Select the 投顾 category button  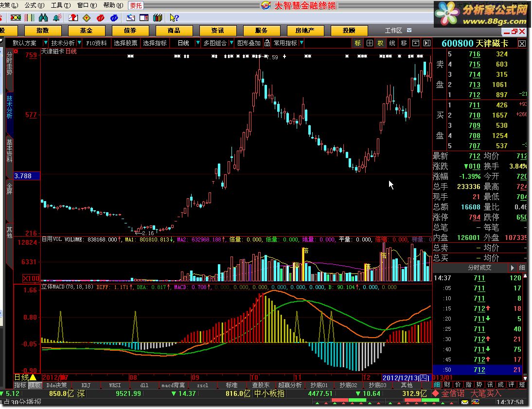349,31
